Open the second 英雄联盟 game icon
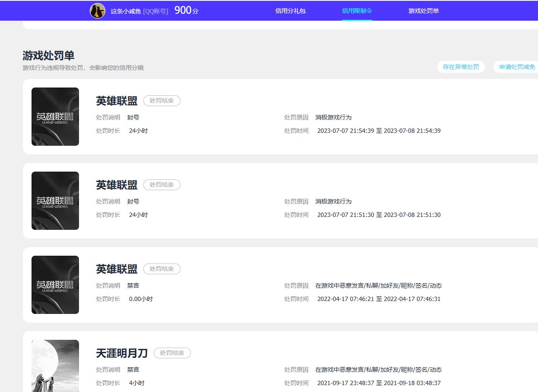The height and width of the screenshot is (392, 538). (55, 201)
